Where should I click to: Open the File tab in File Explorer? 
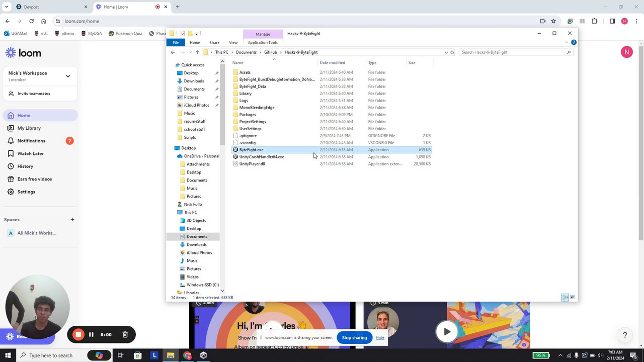click(x=176, y=43)
